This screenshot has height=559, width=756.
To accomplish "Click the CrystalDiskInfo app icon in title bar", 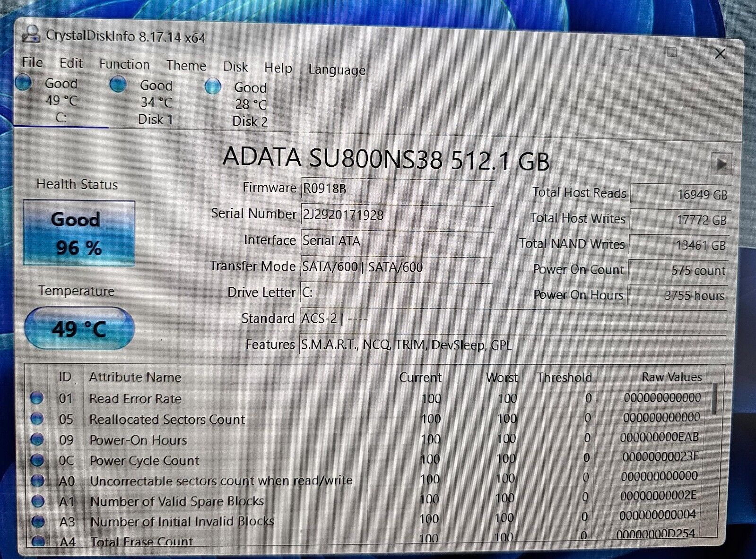I will coord(31,34).
